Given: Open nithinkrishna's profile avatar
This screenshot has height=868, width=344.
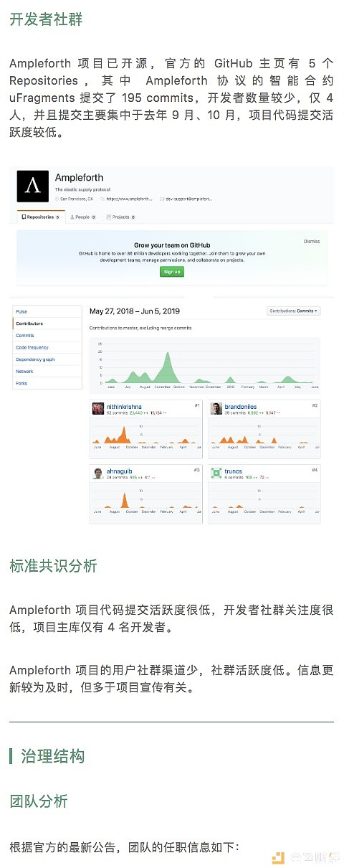Looking at the screenshot, I should 98,408.
